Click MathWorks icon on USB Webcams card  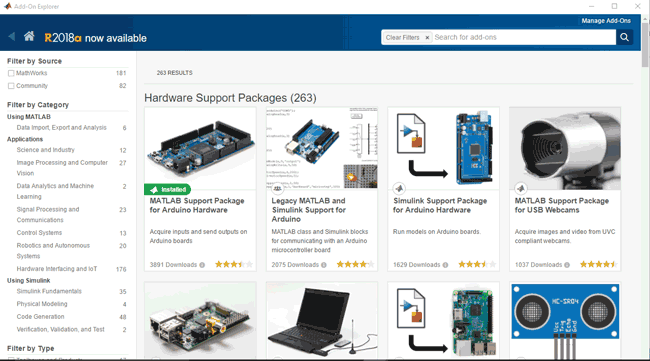(x=521, y=189)
